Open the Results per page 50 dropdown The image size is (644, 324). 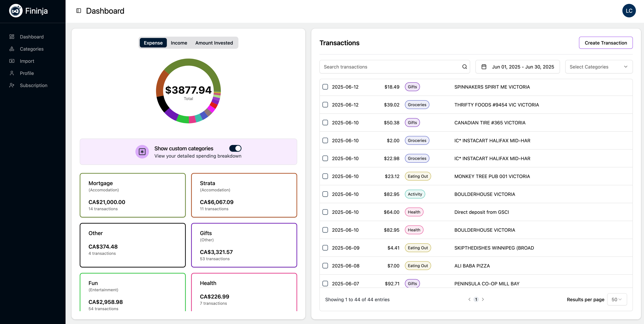pos(616,299)
